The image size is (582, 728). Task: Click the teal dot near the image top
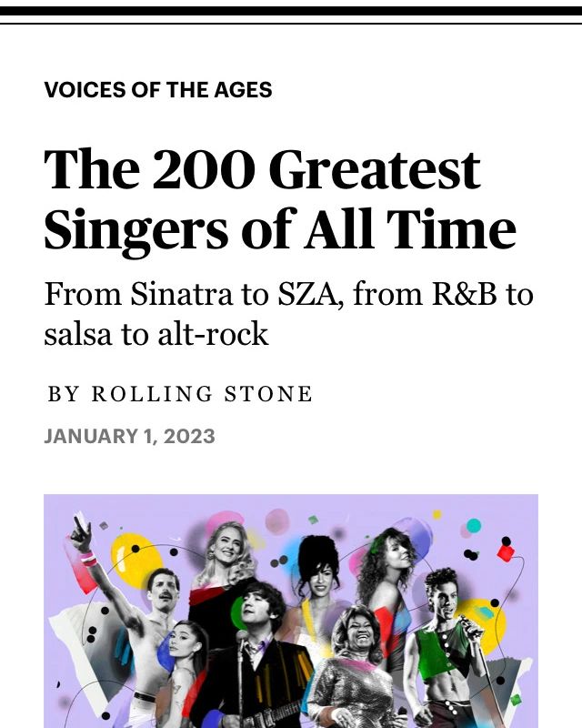point(474,525)
